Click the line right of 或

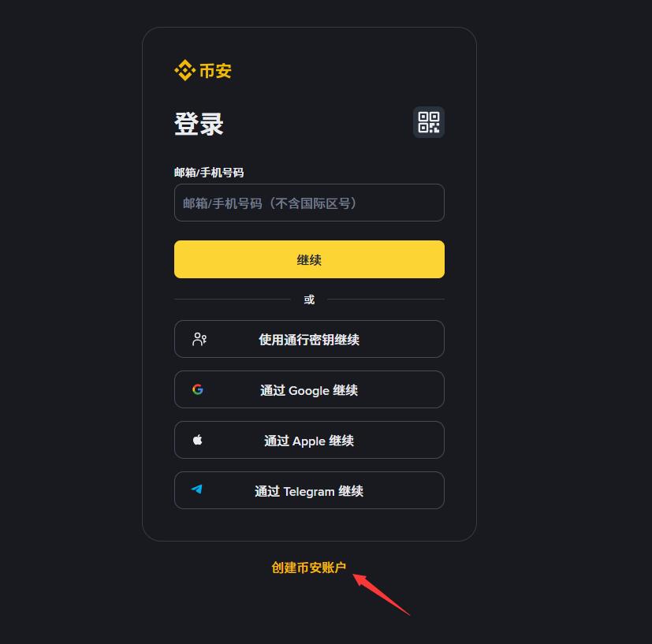click(386, 299)
